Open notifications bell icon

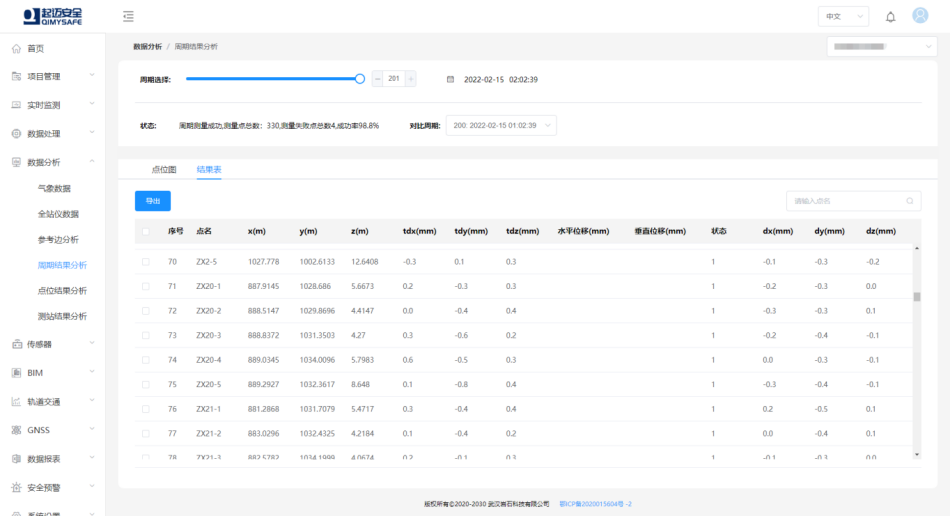click(x=890, y=17)
